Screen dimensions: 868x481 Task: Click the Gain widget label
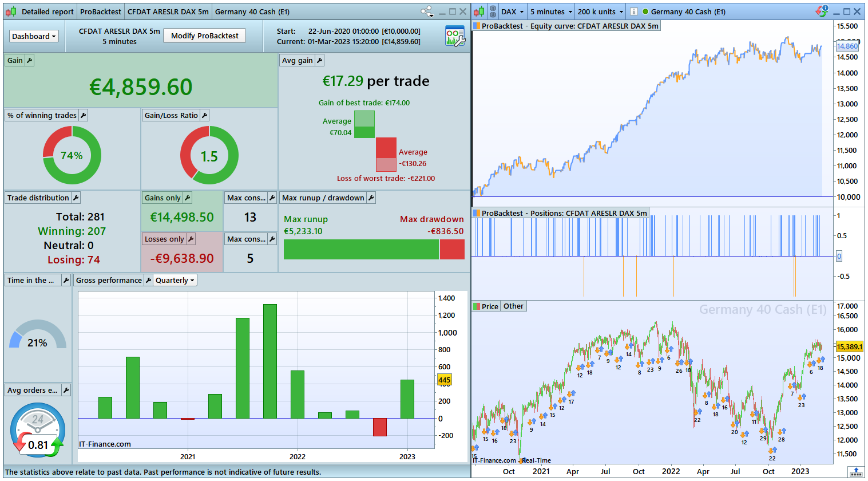click(15, 60)
